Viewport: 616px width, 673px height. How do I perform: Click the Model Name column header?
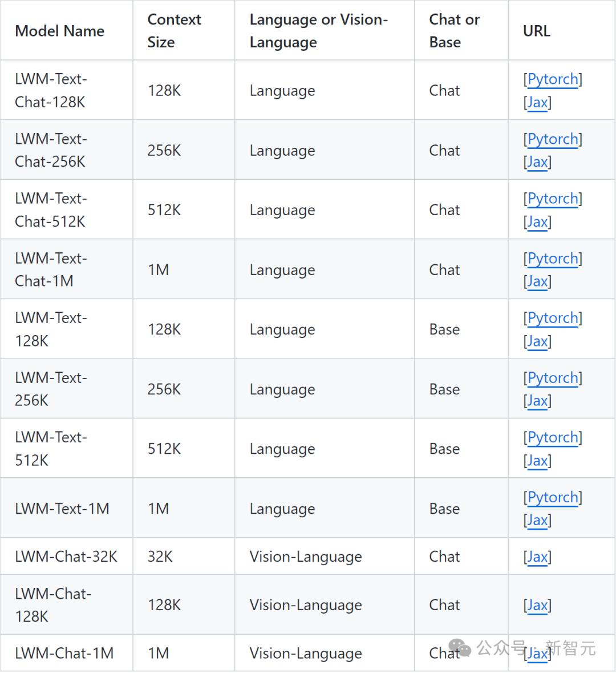coord(60,31)
